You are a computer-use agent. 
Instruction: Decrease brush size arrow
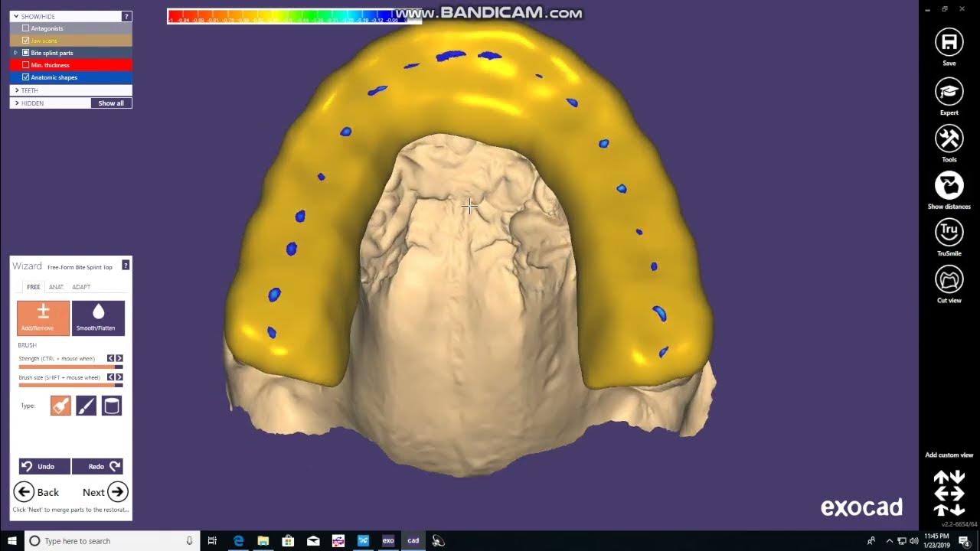click(x=110, y=377)
